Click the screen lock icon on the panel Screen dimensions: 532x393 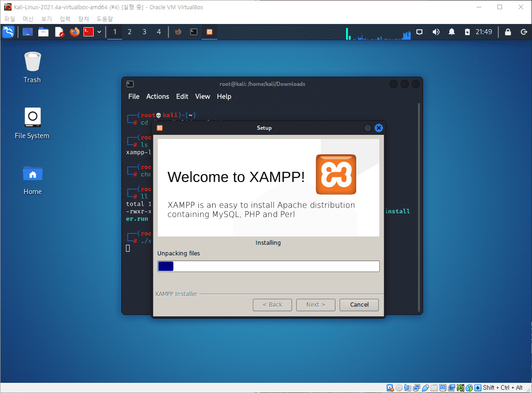[508, 32]
